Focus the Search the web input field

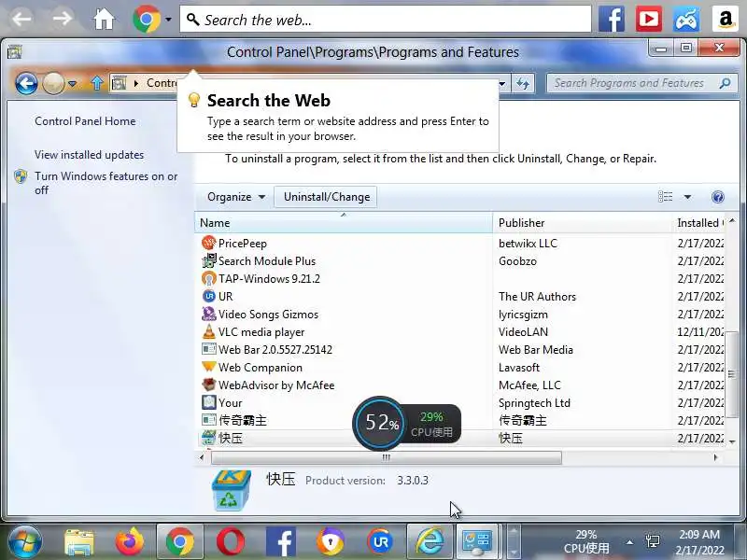[386, 20]
